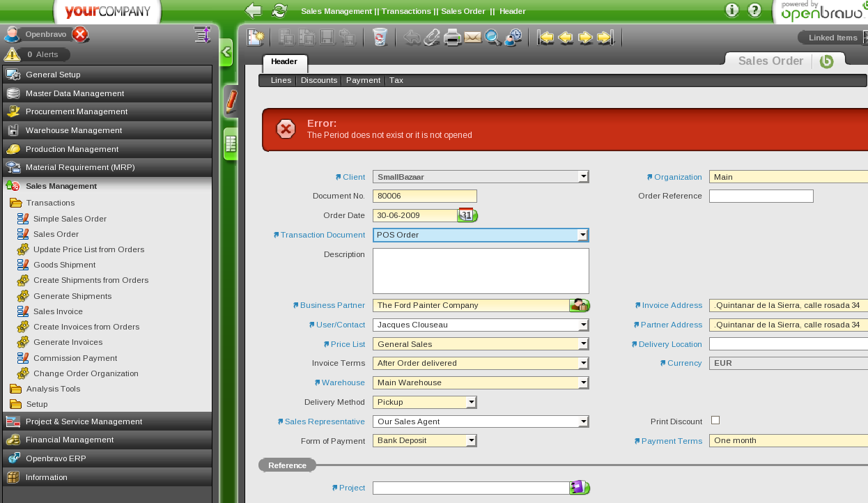The width and height of the screenshot is (868, 503).
Task: Click the Sales Representative label link
Action: pos(325,421)
